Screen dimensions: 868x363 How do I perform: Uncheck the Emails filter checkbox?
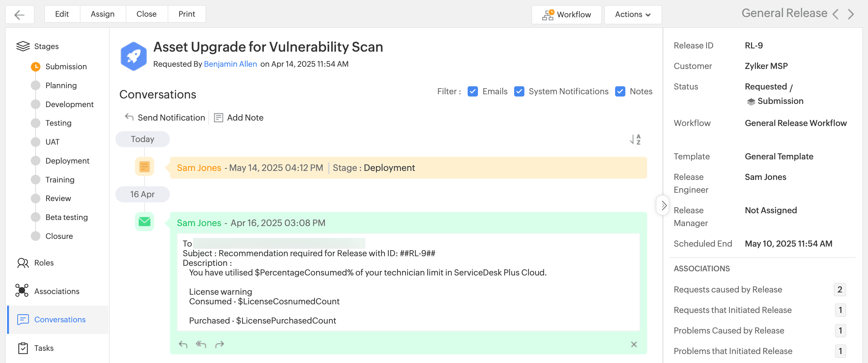(x=472, y=91)
